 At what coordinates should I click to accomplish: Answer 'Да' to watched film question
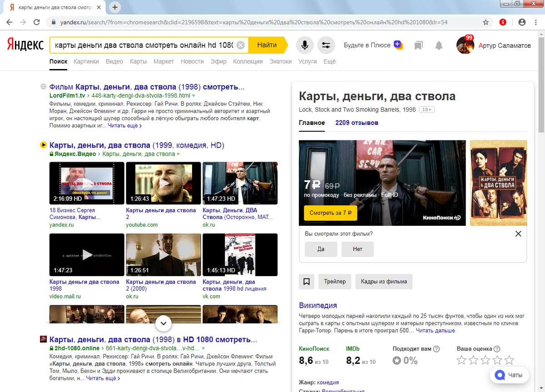pyautogui.click(x=321, y=249)
